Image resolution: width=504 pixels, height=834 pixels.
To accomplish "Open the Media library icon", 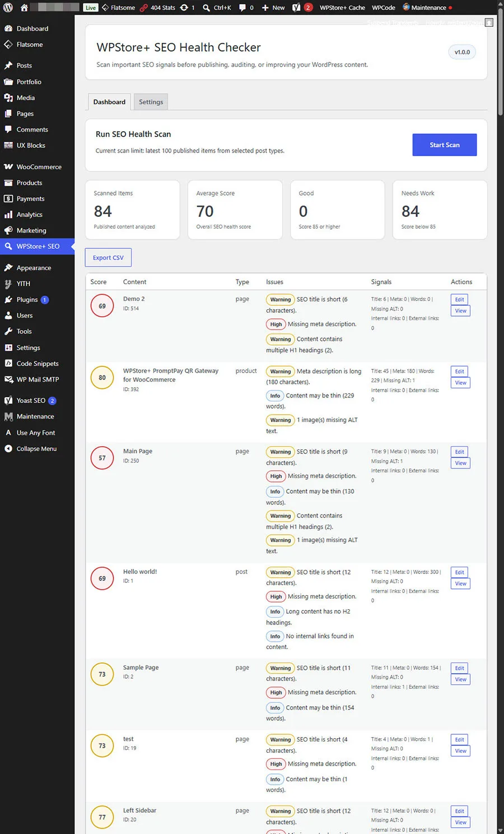I will 8,98.
